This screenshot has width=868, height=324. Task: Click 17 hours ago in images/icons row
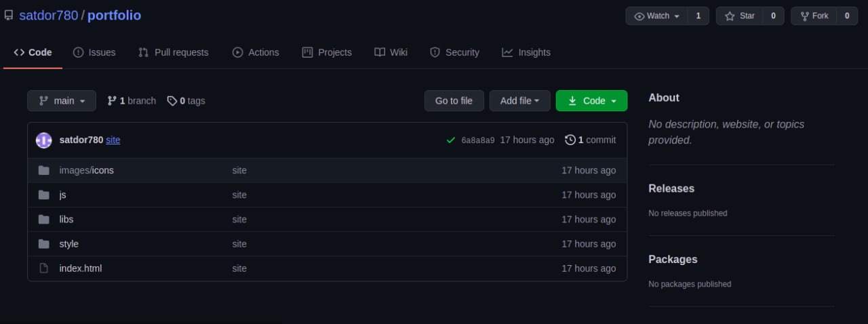click(x=589, y=170)
